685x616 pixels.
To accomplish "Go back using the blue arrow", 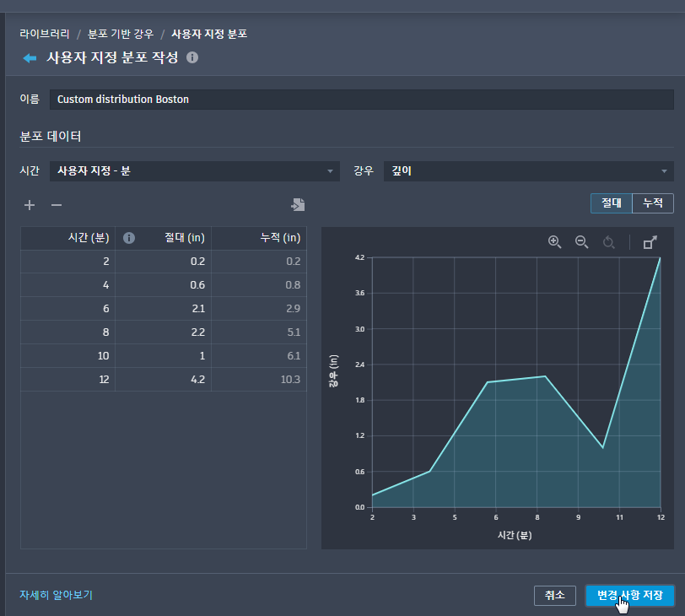I will point(30,58).
